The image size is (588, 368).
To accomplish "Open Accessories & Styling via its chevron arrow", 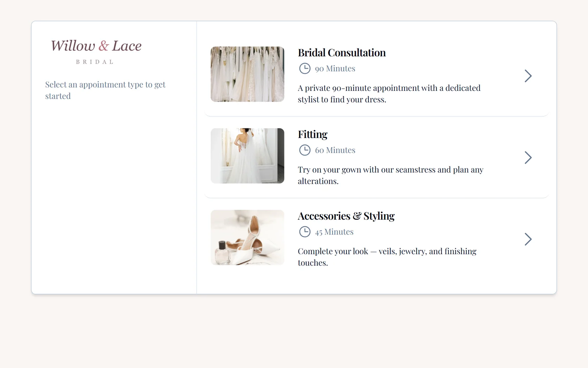I will point(528,239).
